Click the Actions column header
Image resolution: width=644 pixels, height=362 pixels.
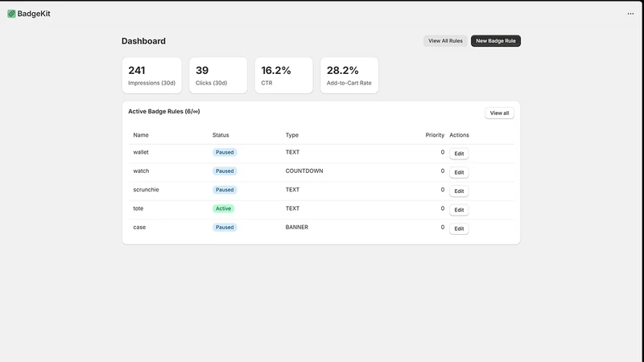(x=459, y=135)
